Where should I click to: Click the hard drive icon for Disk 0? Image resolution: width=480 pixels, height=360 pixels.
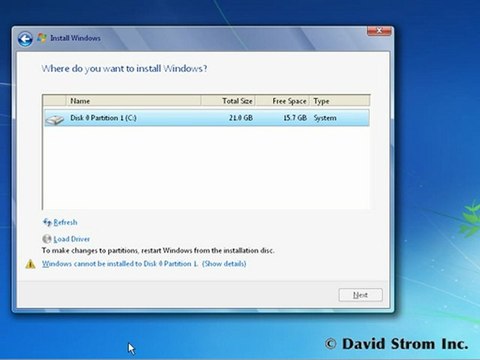[55, 119]
